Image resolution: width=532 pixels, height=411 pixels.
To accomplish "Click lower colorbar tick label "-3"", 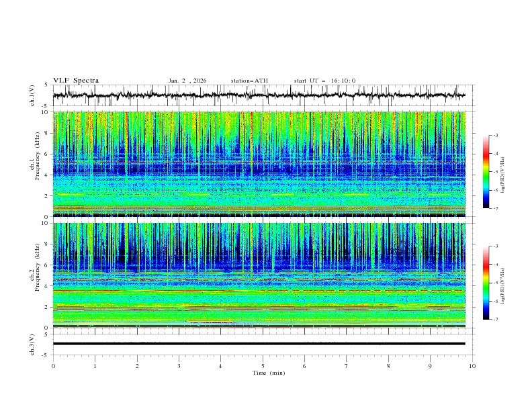I will pos(495,246).
